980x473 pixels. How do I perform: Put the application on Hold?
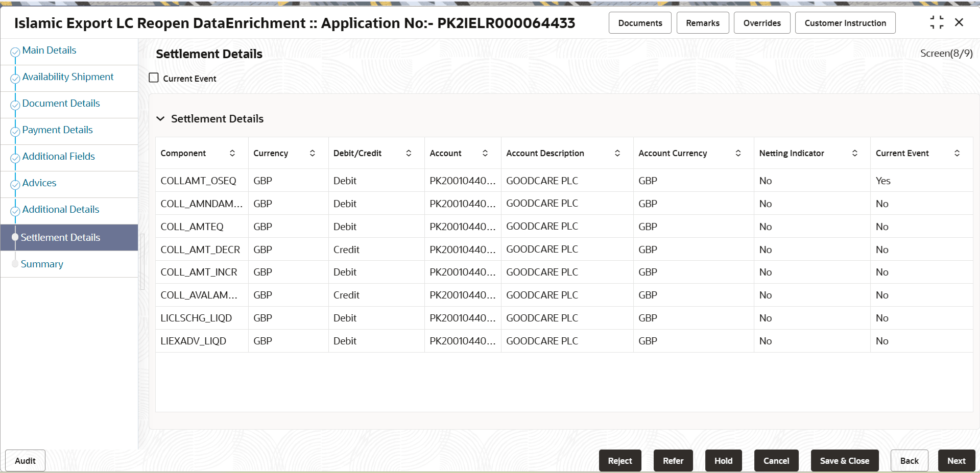point(723,461)
